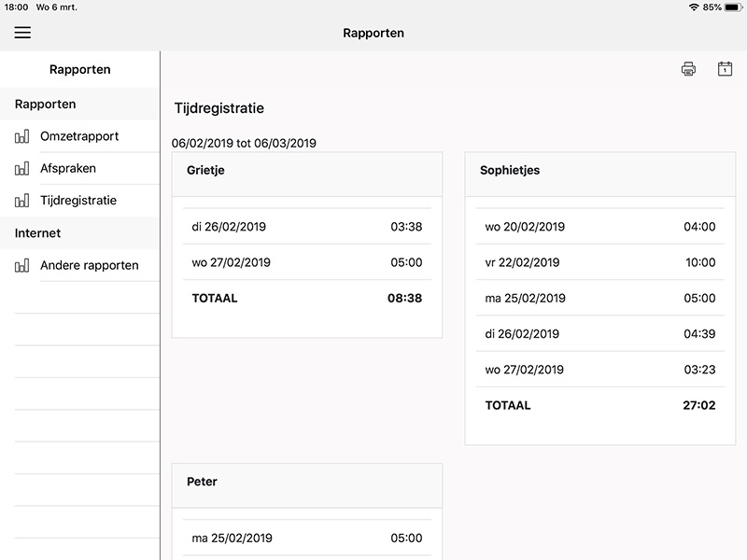747x560 pixels.
Task: Select the Internet section header
Action: coord(79,232)
